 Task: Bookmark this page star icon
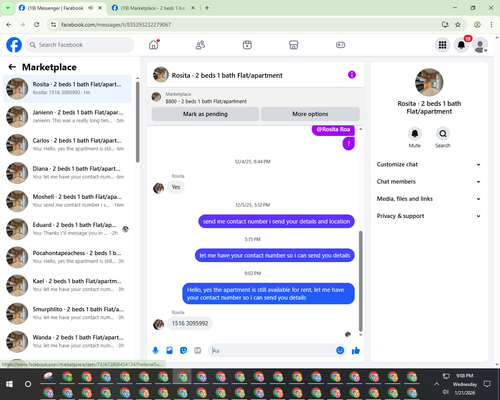(458, 24)
